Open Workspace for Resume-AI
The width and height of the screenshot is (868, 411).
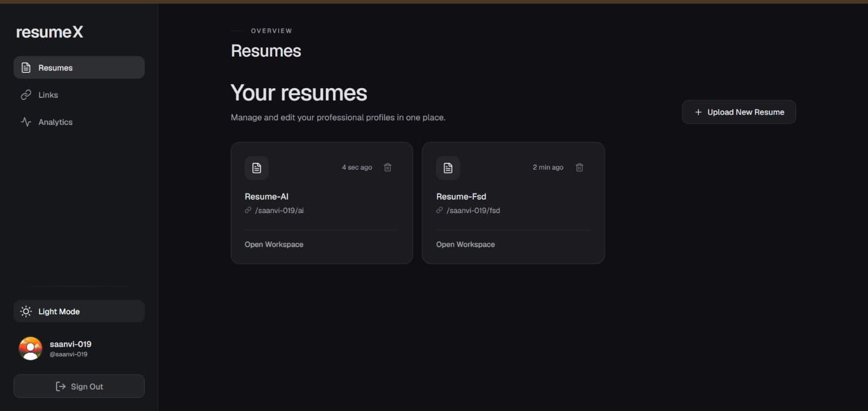[x=274, y=244]
